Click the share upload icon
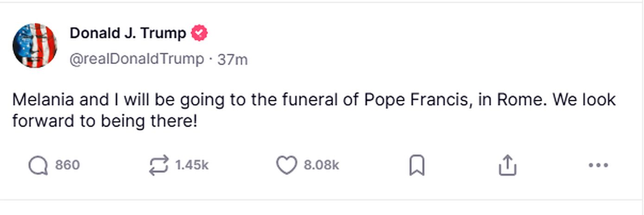 pyautogui.click(x=507, y=166)
